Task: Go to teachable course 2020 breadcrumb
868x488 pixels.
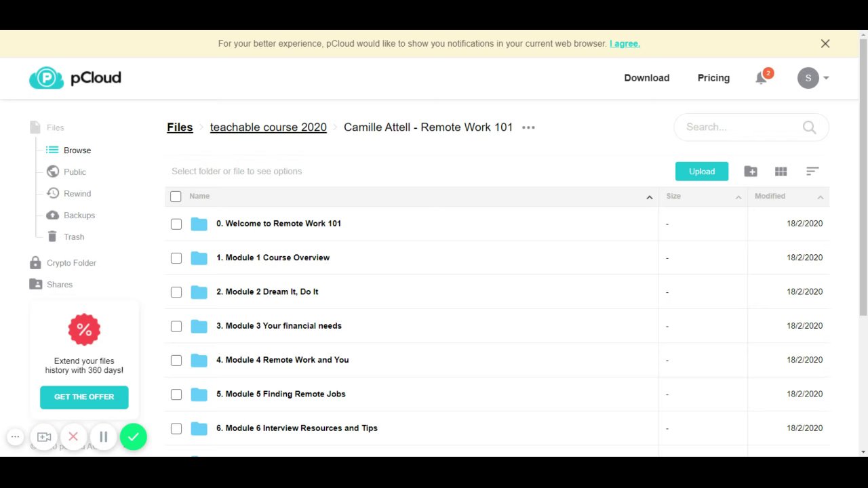Action: (x=269, y=127)
